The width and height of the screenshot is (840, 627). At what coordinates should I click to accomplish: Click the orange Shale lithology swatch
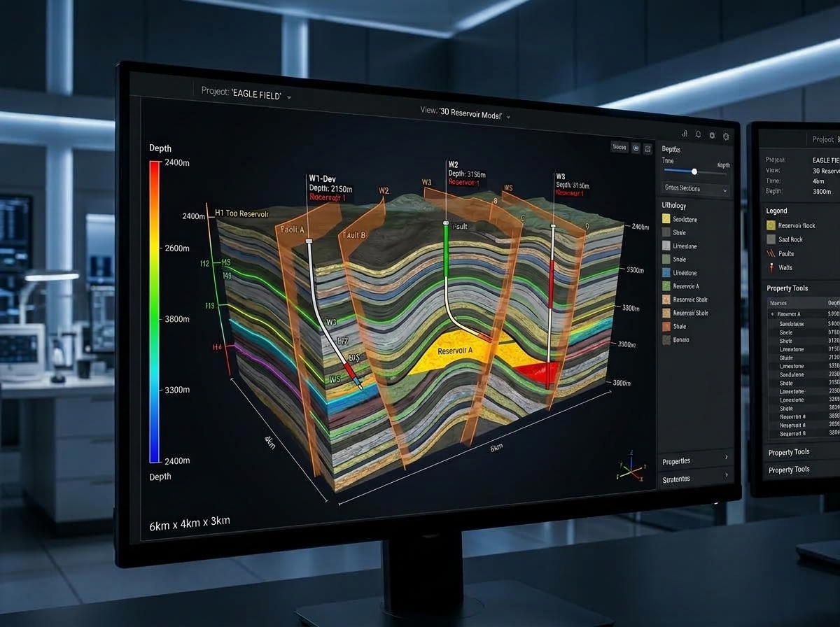[666, 326]
